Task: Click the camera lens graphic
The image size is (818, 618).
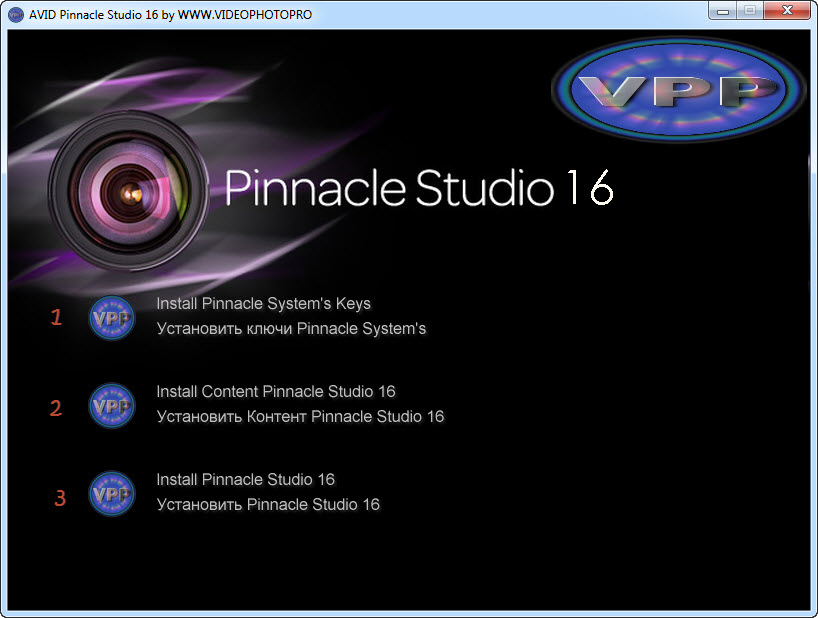Action: [129, 192]
